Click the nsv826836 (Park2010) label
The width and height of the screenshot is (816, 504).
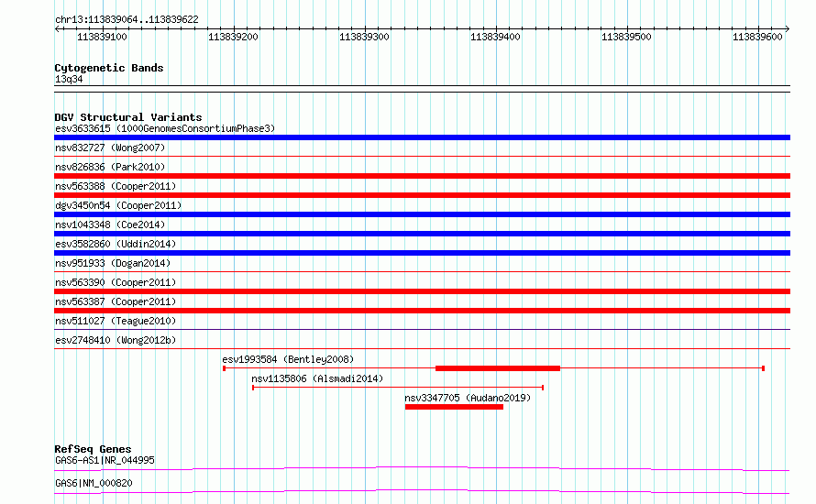[x=110, y=167]
